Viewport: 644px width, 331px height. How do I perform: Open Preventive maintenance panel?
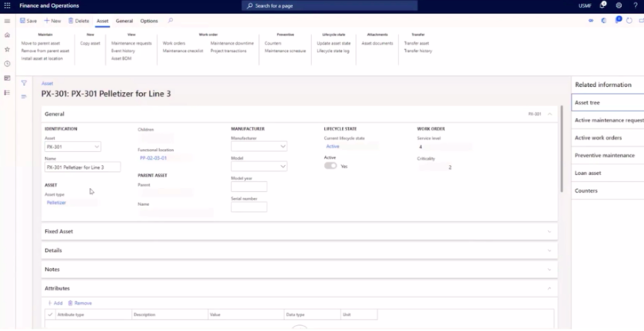pos(607,156)
